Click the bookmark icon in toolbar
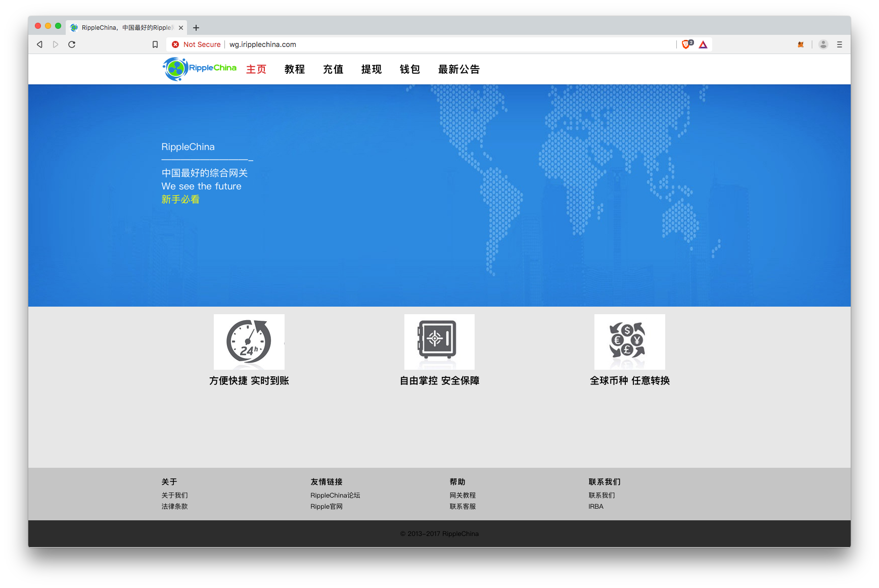Viewport: 879px width, 588px height. point(155,44)
